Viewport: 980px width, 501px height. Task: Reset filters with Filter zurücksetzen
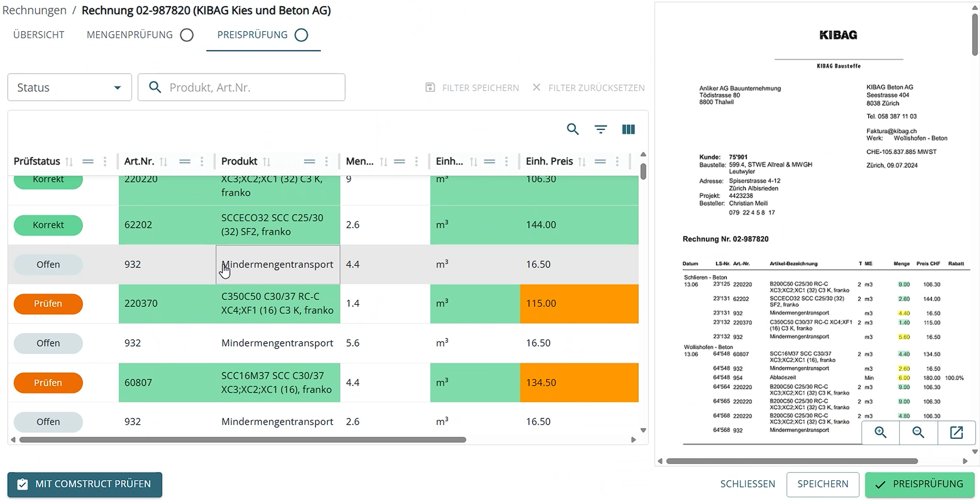click(x=590, y=87)
